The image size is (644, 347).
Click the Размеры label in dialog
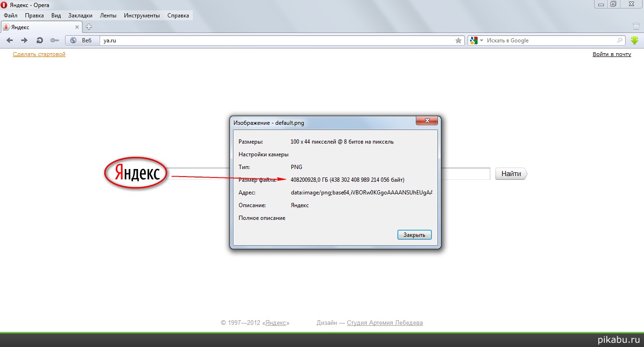(x=251, y=141)
